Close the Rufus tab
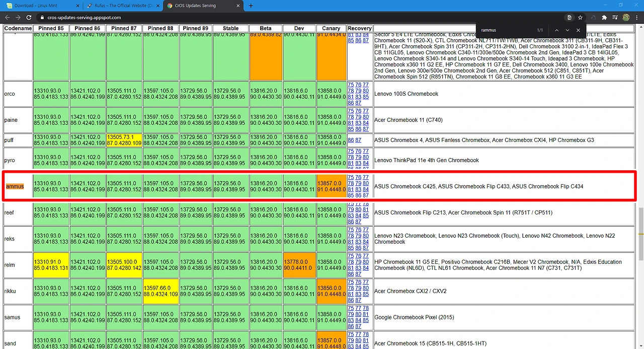 (x=158, y=6)
